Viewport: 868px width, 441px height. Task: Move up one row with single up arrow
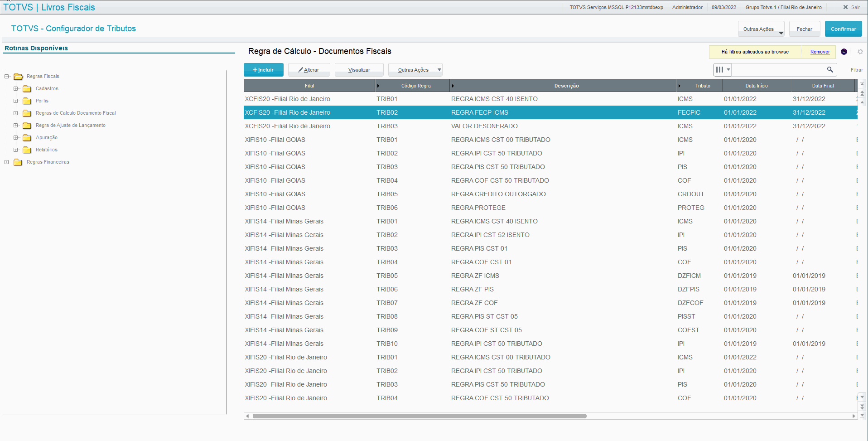click(x=863, y=102)
